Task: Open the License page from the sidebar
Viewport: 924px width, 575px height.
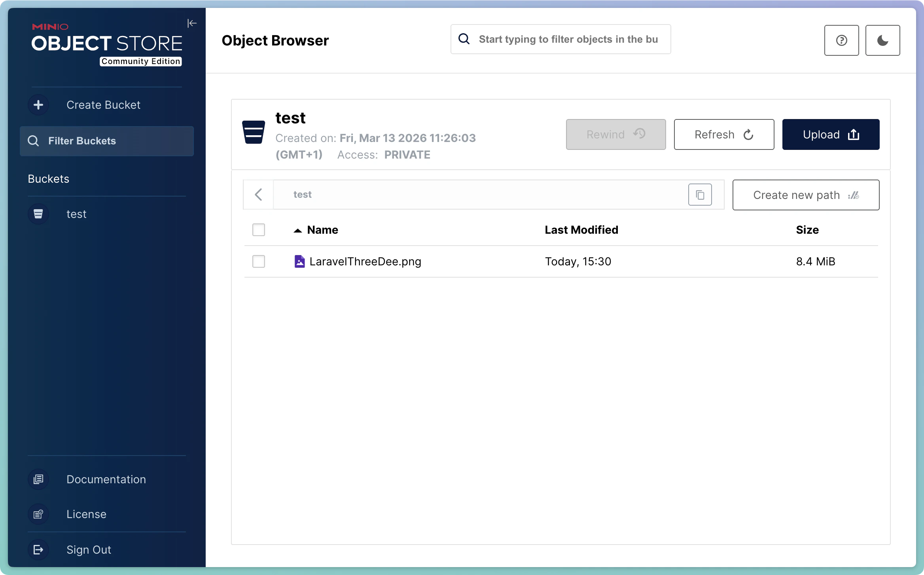Action: click(86, 514)
